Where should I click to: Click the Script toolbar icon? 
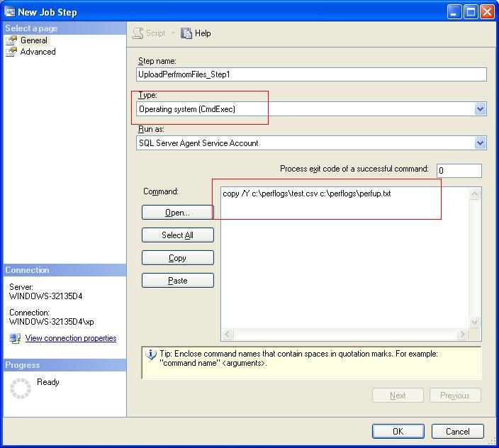(x=138, y=33)
